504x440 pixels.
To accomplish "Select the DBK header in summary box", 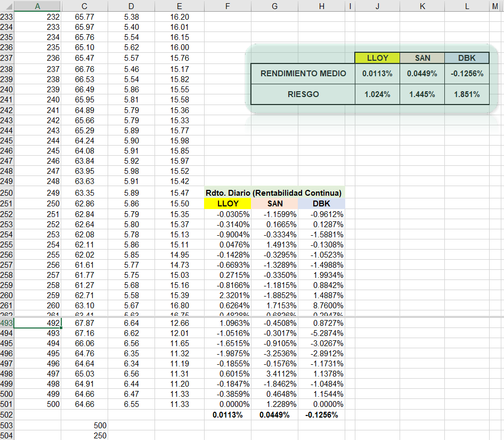I will [x=467, y=58].
